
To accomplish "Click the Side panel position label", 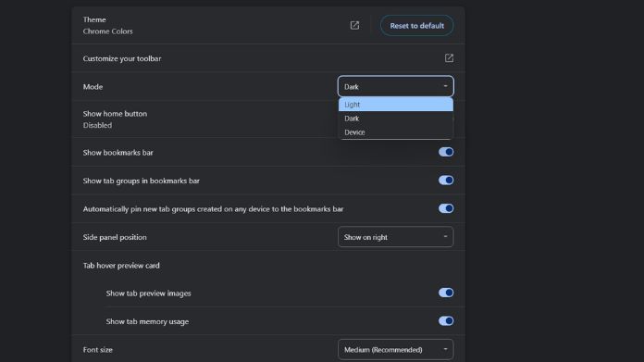I will [x=115, y=237].
